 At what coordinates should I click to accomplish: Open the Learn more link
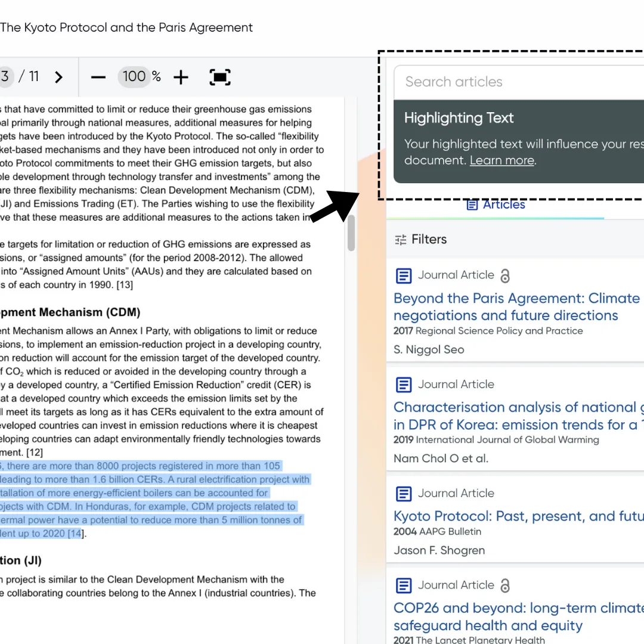coord(502,160)
